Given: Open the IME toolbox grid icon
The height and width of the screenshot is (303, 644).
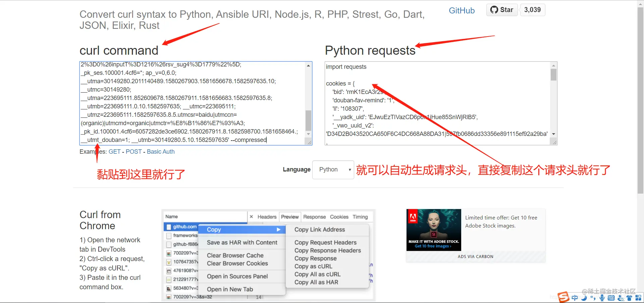Looking at the screenshot, I should [x=638, y=298].
